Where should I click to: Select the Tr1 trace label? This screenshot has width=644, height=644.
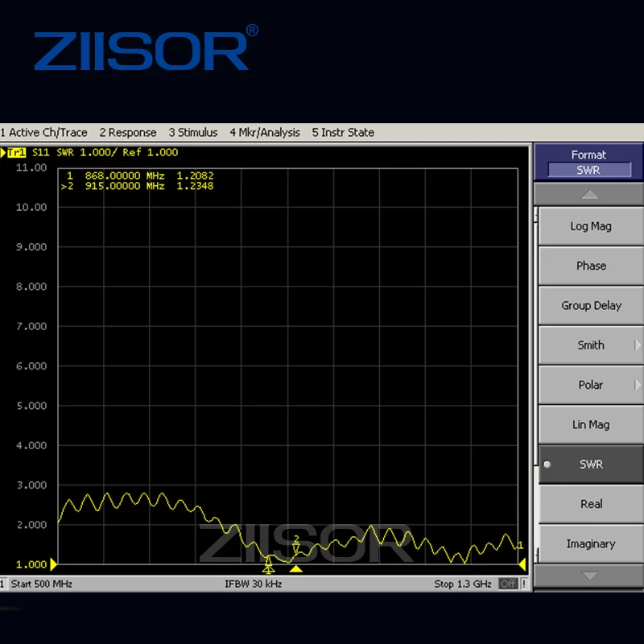click(16, 152)
